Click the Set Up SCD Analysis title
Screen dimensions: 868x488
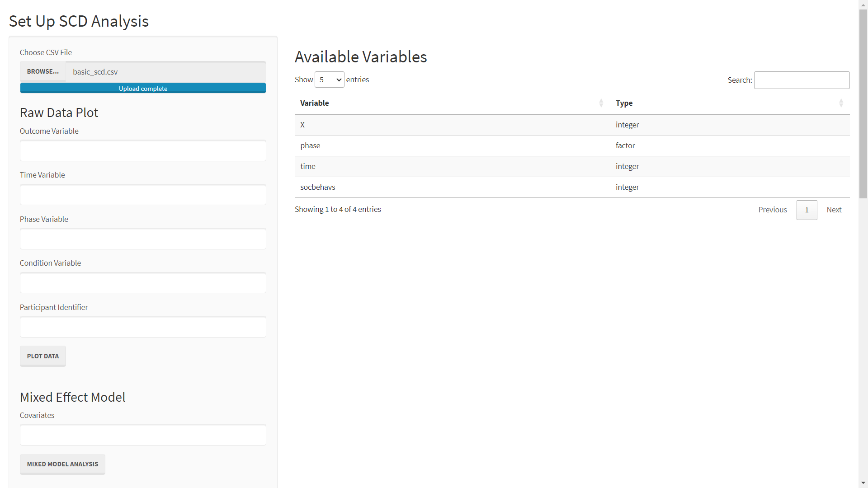(79, 21)
